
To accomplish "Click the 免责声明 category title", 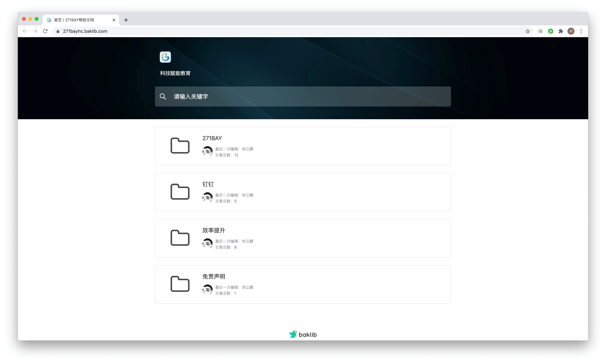I will tap(213, 276).
